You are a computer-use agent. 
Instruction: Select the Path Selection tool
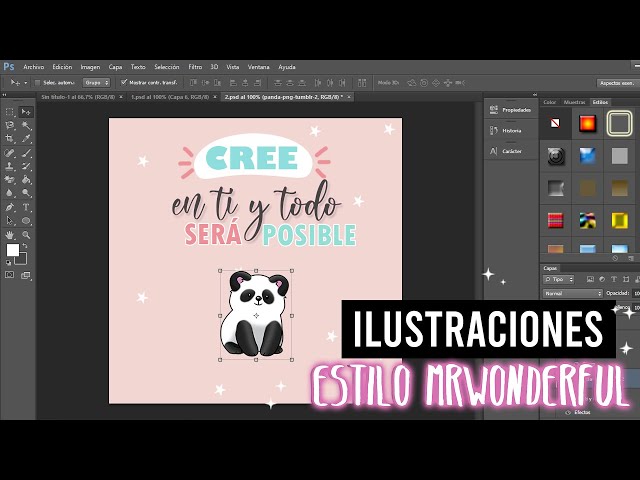10,221
